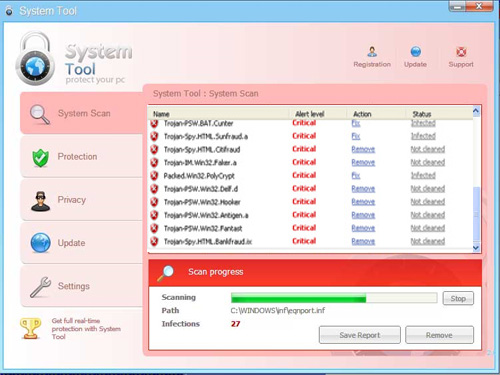Image resolution: width=500 pixels, height=375 pixels.
Task: Click the scan path C:\WINDOWS\inf\eqnport.inf
Action: 278,311
